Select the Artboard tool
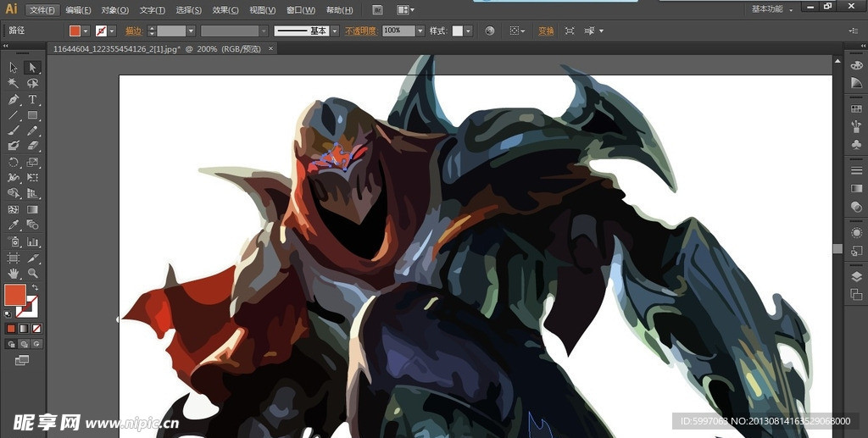 click(14, 258)
